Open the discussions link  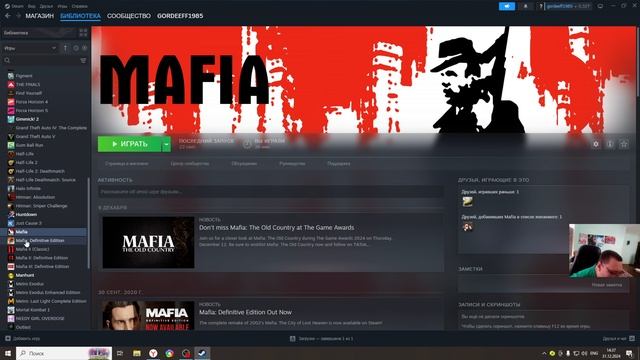tap(244, 164)
